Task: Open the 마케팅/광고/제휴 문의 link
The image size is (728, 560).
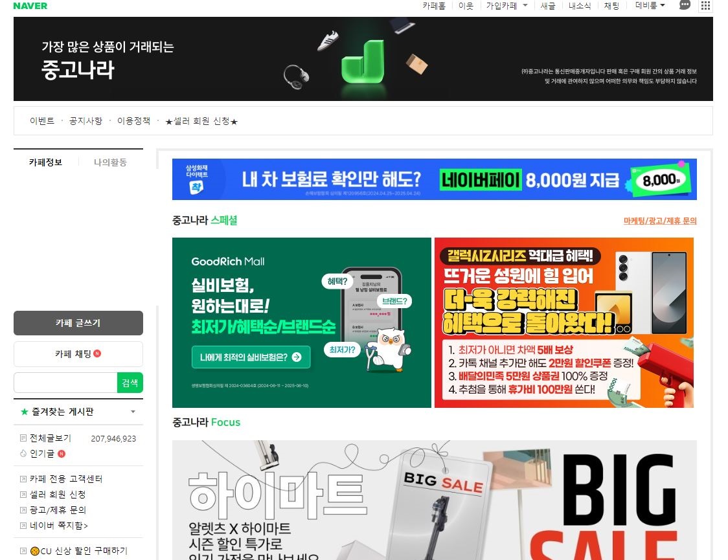Action: coord(659,221)
